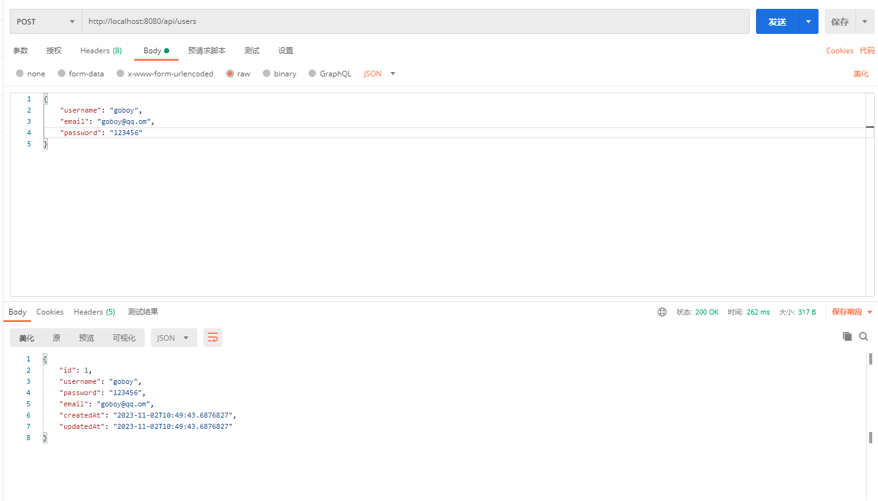The height and width of the screenshot is (501, 878).
Task: Select the 可视化 visualize response view
Action: click(x=124, y=338)
